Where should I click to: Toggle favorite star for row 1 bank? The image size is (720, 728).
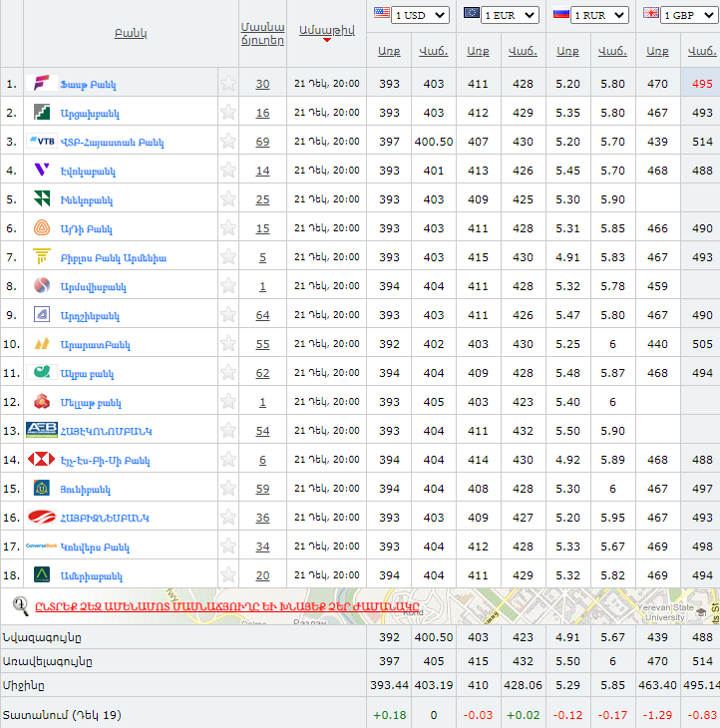[x=228, y=84]
